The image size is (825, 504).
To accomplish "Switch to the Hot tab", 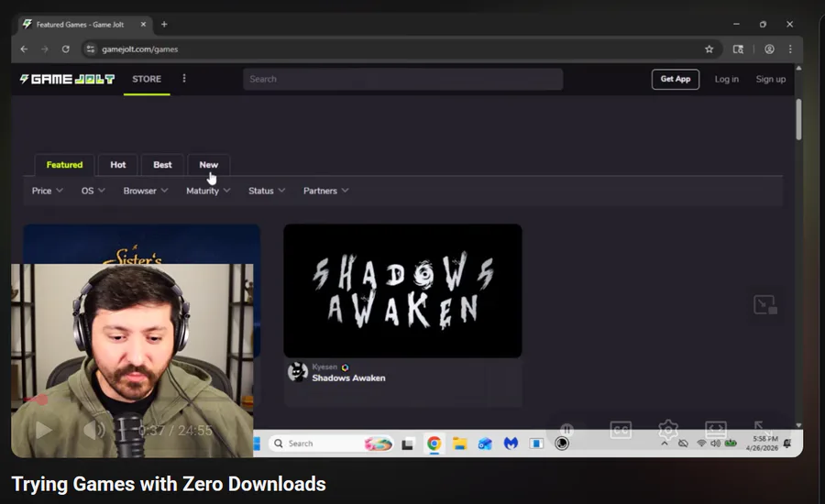I will pyautogui.click(x=118, y=165).
